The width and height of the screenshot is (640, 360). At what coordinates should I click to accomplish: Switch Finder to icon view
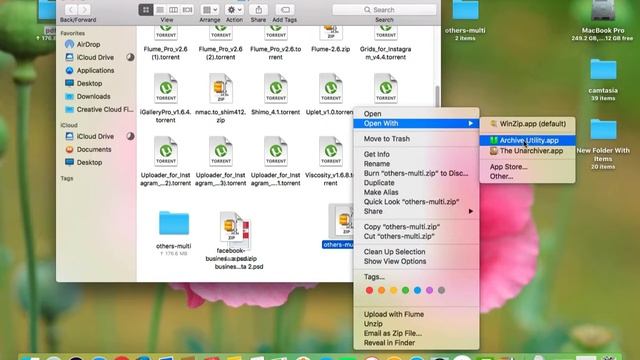[x=146, y=9]
